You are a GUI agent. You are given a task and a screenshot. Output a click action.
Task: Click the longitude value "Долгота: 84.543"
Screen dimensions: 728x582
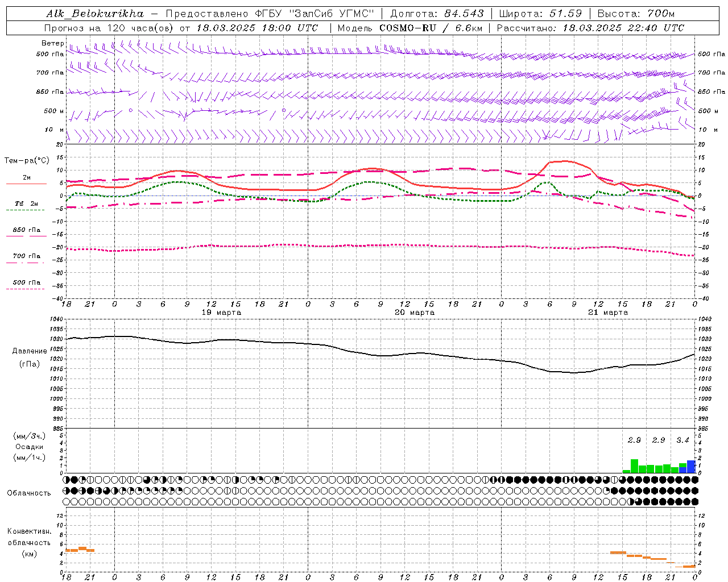click(x=437, y=14)
